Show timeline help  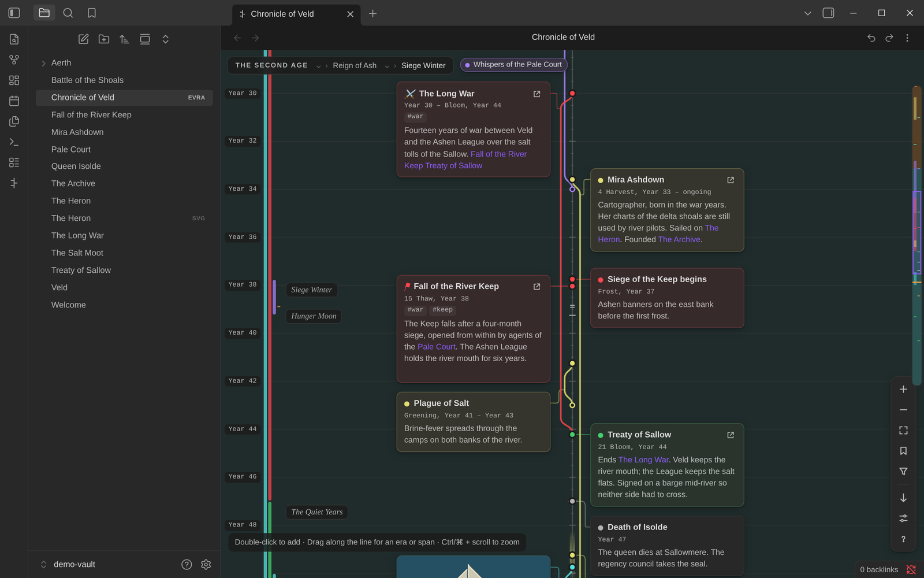pos(903,539)
